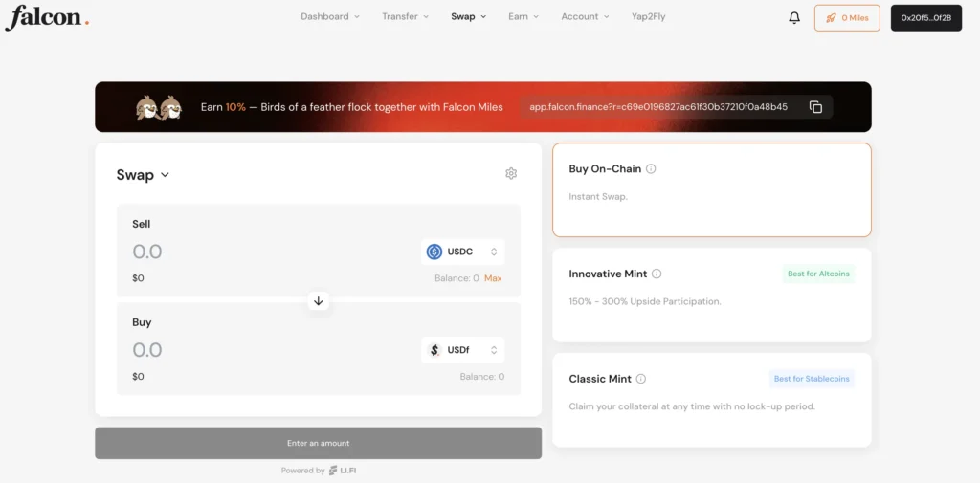The width and height of the screenshot is (980, 483).
Task: Click the 0 Miles button
Action: click(x=847, y=18)
